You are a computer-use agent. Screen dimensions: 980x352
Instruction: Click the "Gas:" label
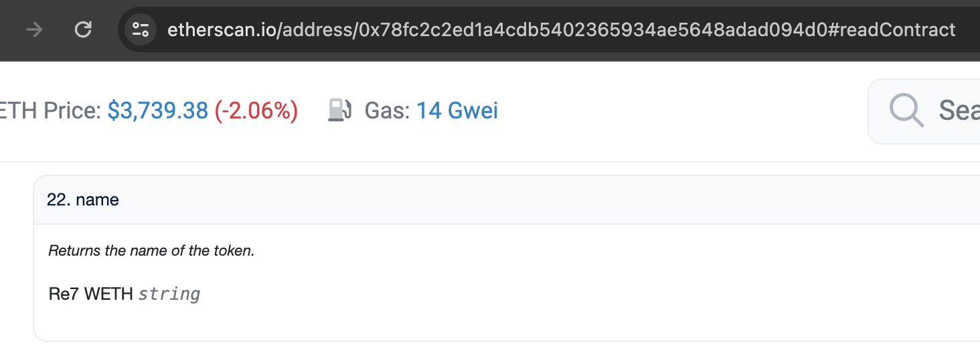point(387,110)
